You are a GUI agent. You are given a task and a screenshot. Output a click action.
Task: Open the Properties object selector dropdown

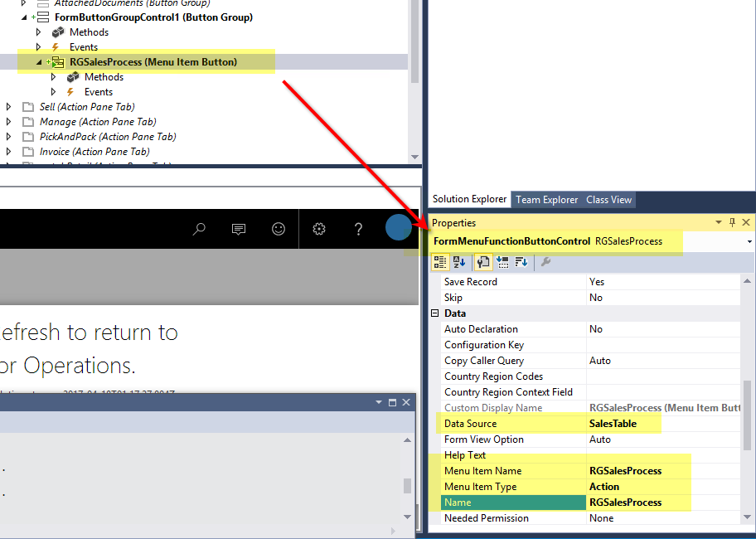pyautogui.click(x=749, y=241)
